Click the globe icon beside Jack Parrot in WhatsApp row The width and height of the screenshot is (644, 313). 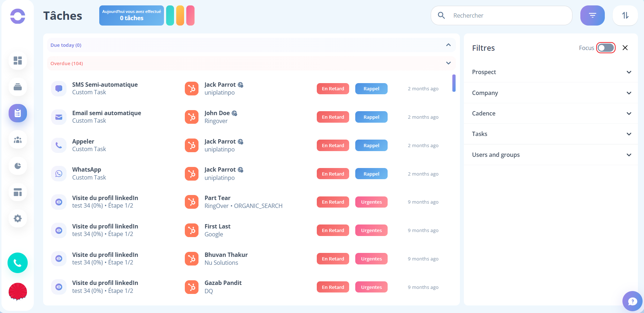click(x=241, y=170)
